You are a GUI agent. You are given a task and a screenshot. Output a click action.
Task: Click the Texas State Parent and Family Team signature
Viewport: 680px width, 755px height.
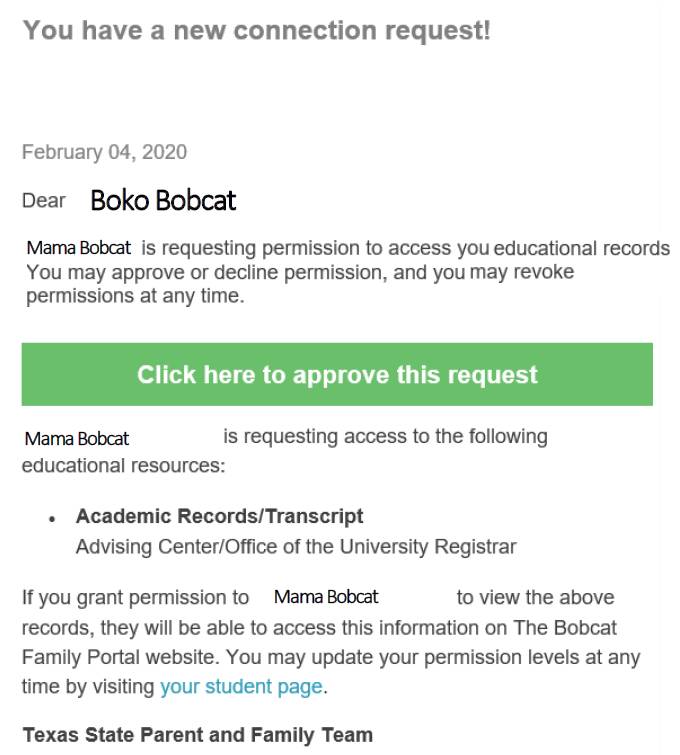click(197, 735)
